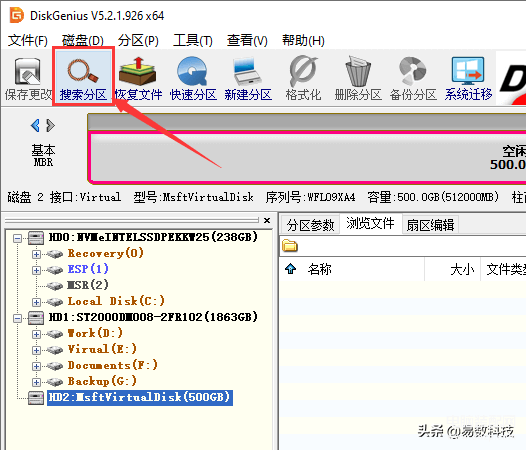Image resolution: width=526 pixels, height=450 pixels.
Task: Expand the Local Disk(C:) node
Action: click(x=36, y=302)
